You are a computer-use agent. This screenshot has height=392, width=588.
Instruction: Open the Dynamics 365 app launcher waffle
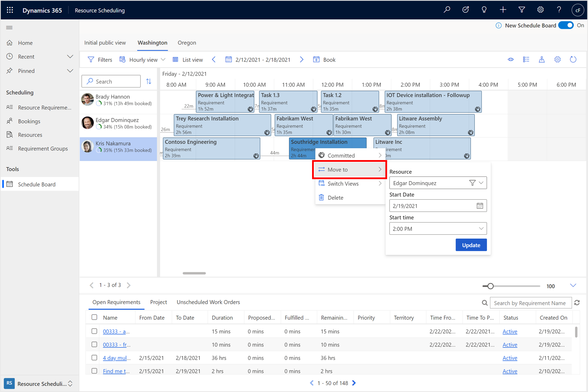point(10,10)
